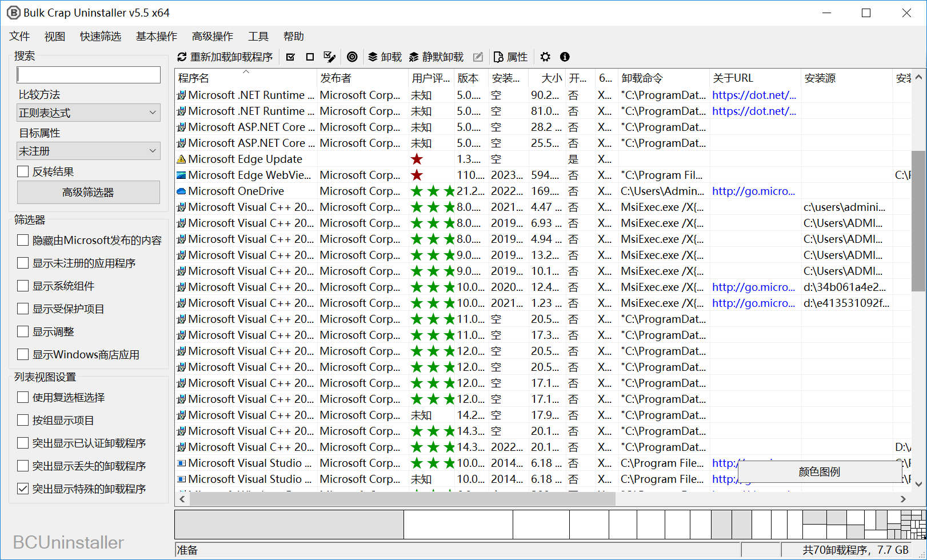Screen dimensions: 927x560
Task: Click the Microsoft Edge WebView row icon
Action: pos(182,175)
